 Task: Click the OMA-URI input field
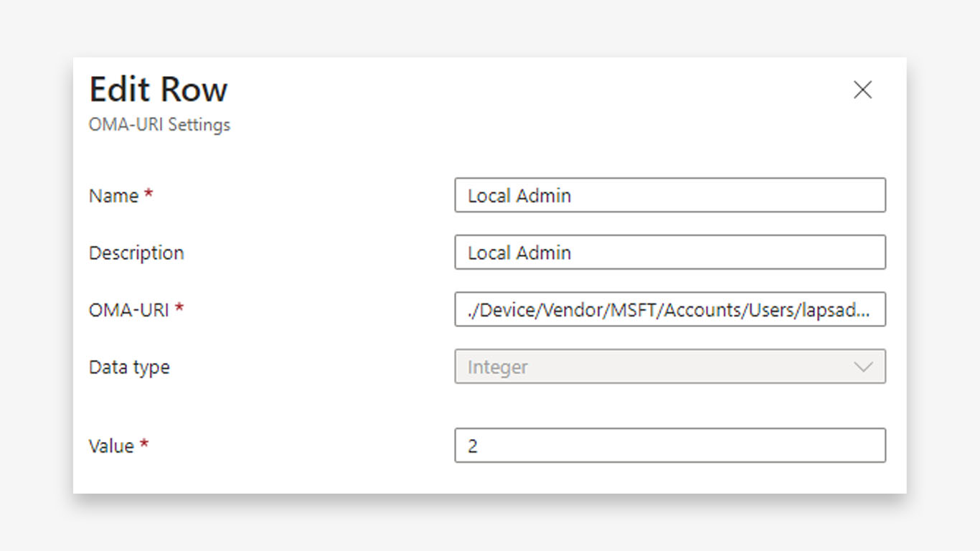[x=670, y=309]
